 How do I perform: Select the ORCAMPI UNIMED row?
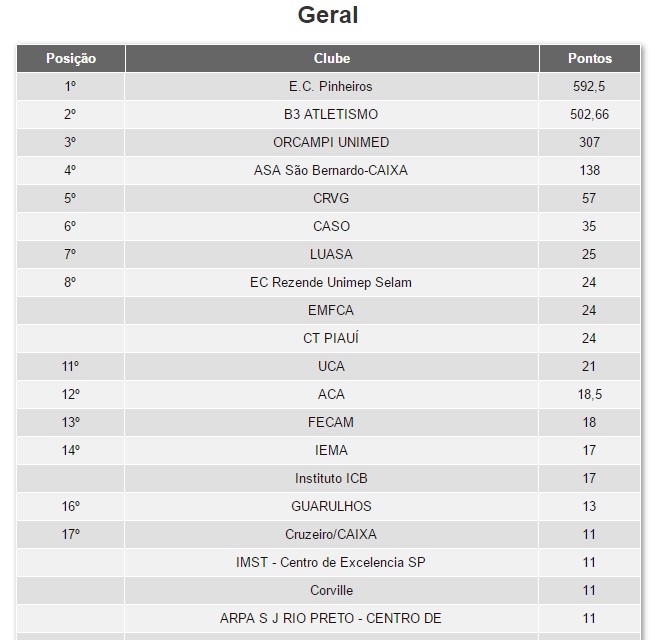[x=331, y=143]
